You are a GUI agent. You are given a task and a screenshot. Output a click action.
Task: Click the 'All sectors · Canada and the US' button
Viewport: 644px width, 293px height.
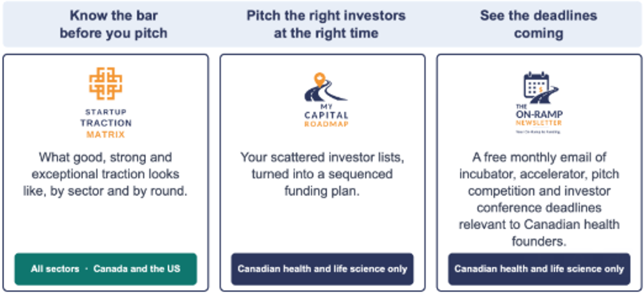click(106, 269)
